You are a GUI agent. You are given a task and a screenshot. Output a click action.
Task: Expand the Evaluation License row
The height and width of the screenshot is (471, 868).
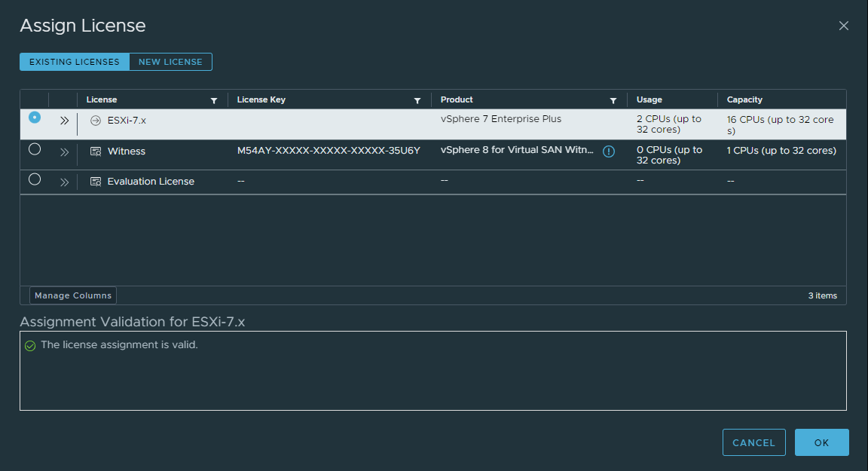coord(64,181)
